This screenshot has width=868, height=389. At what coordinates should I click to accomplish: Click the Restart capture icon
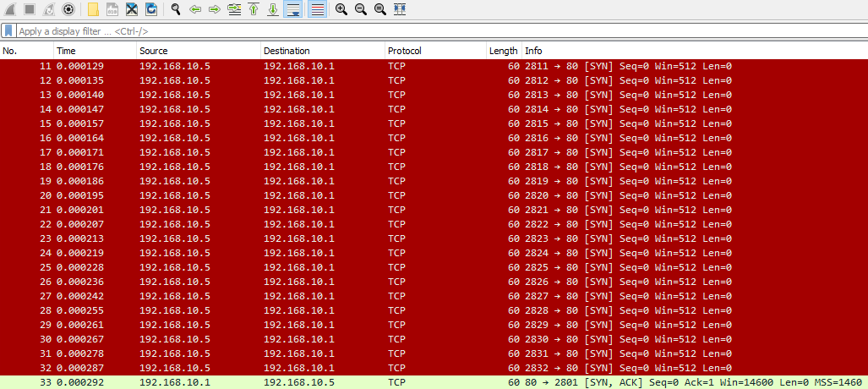[x=49, y=9]
